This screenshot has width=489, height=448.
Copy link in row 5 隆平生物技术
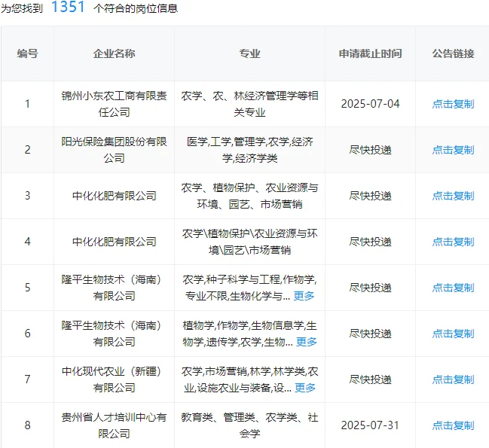453,288
